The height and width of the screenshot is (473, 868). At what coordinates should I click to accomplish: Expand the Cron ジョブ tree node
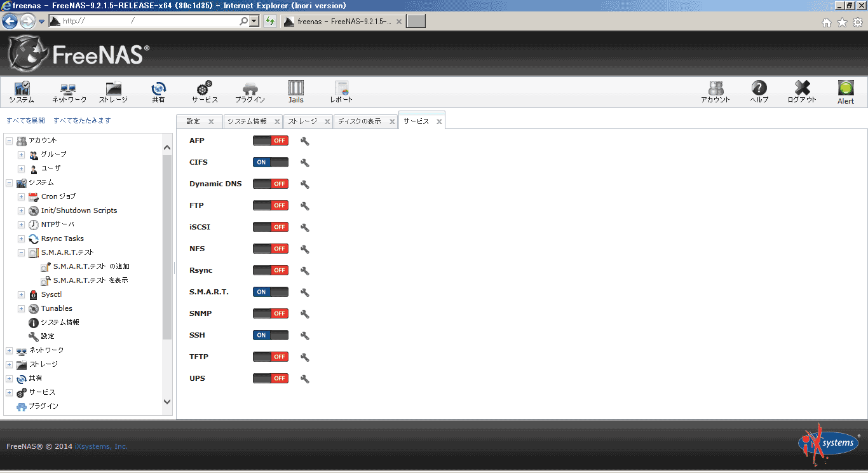point(21,196)
